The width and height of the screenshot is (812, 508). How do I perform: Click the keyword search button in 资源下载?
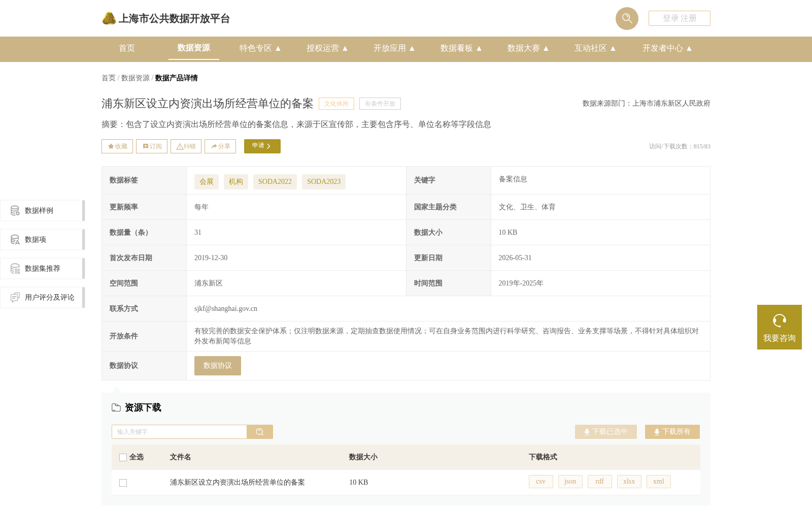tap(260, 432)
